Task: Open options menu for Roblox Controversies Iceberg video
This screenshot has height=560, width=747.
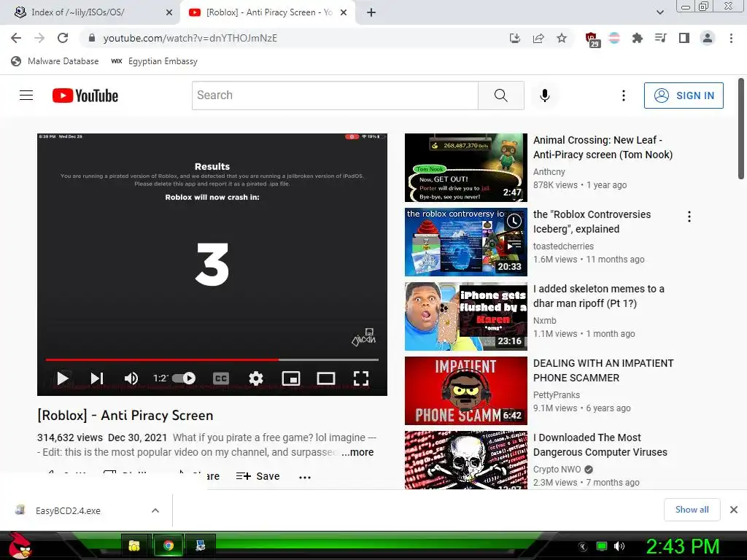Action: (689, 217)
